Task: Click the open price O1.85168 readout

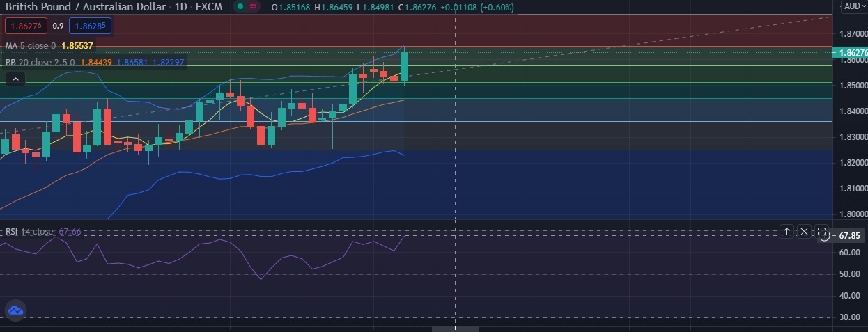Action: pos(290,7)
